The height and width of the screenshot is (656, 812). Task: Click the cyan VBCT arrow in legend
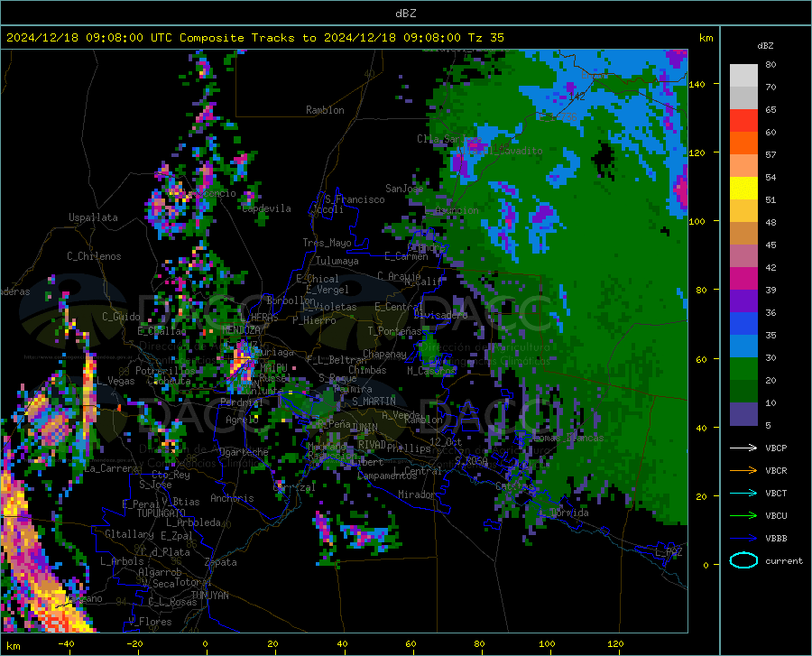(743, 493)
